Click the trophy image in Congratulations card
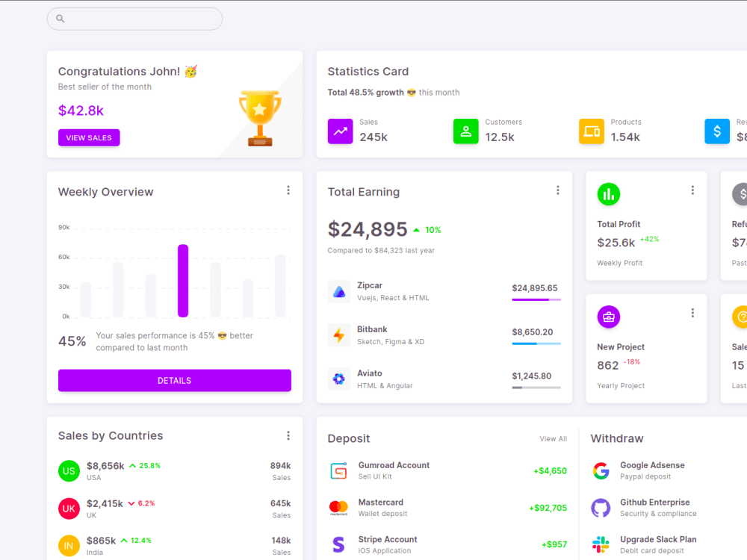 click(x=260, y=118)
